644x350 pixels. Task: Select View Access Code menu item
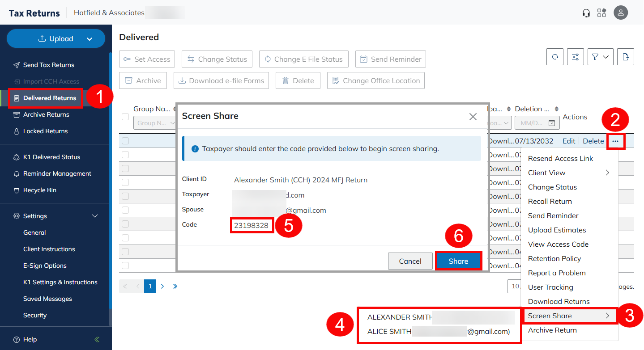(x=558, y=244)
